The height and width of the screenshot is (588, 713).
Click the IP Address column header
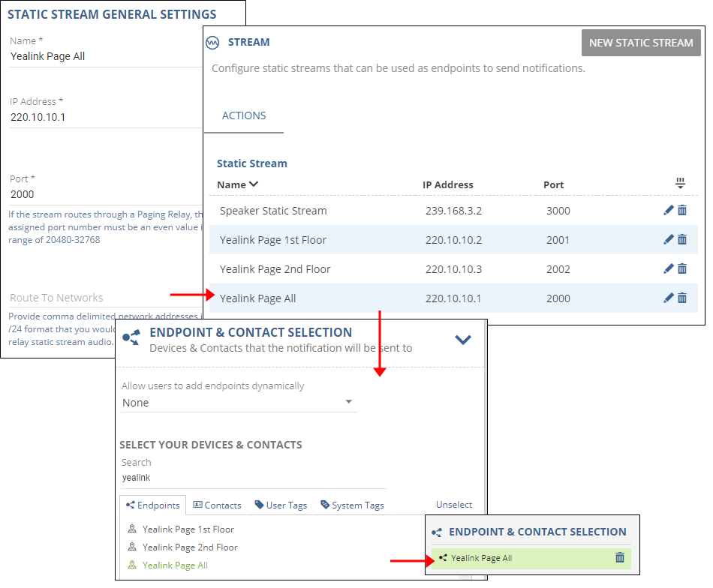click(x=447, y=185)
